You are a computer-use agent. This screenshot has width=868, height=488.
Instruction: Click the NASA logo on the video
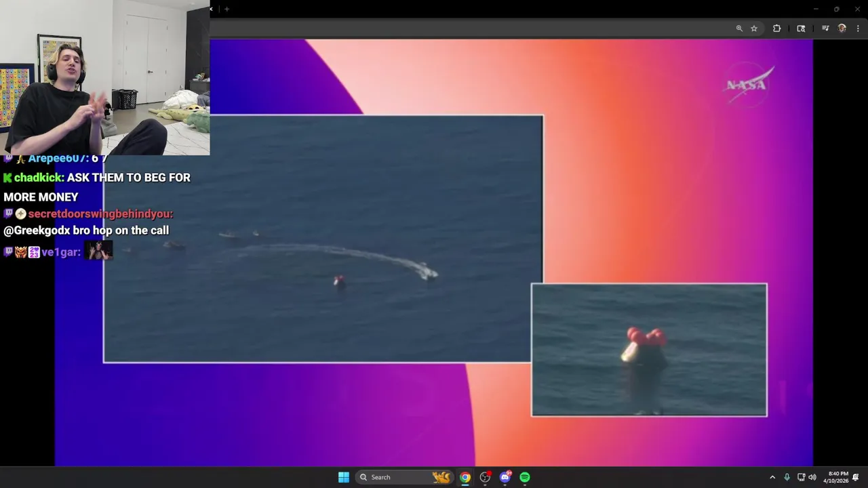pyautogui.click(x=749, y=84)
